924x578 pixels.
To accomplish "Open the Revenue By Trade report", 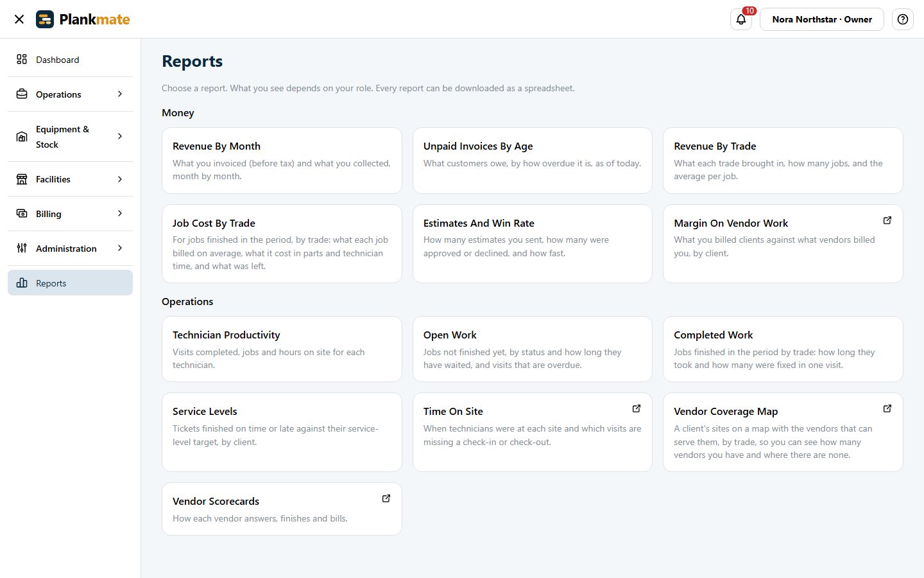I will [x=783, y=161].
